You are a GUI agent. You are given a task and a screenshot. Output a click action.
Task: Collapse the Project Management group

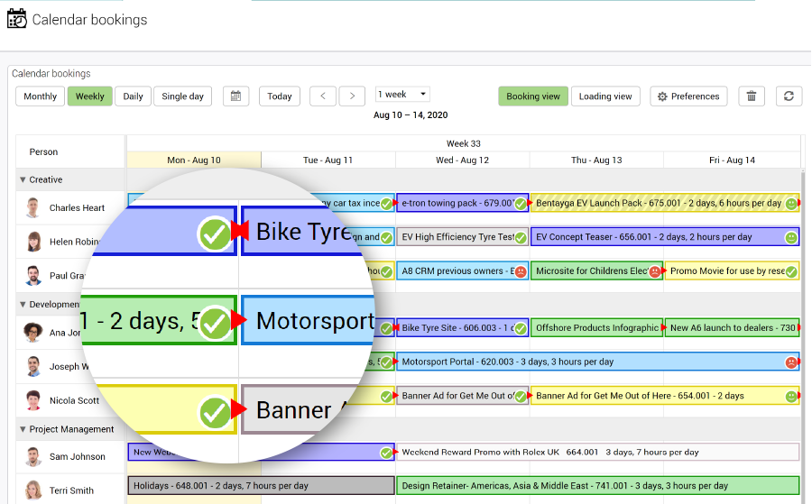click(23, 429)
